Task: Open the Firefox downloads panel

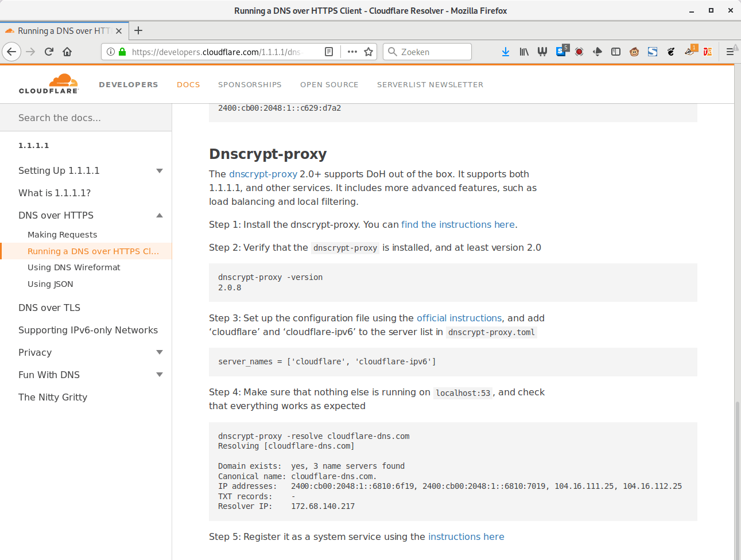Action: [505, 52]
